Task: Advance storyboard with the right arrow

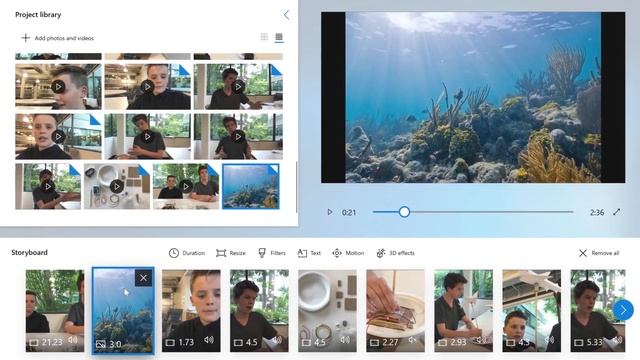Action: 623,310
